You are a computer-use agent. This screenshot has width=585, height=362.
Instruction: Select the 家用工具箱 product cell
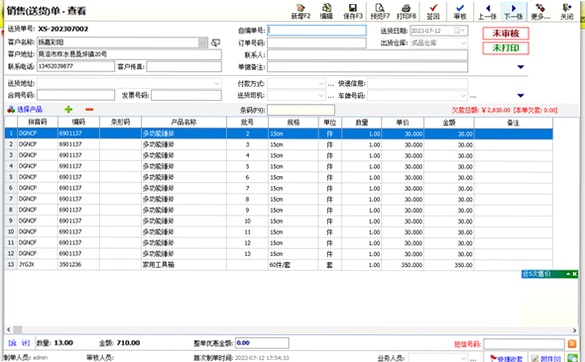[184, 265]
